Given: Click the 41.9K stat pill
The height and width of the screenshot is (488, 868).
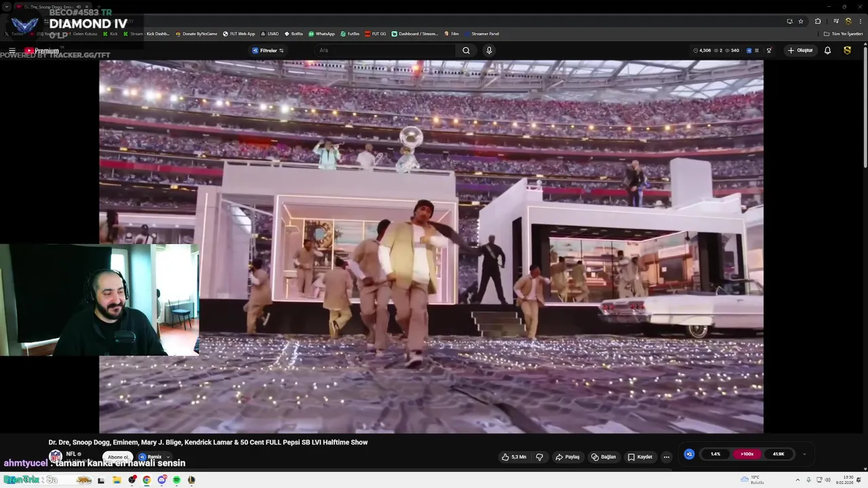Looking at the screenshot, I should (778, 454).
